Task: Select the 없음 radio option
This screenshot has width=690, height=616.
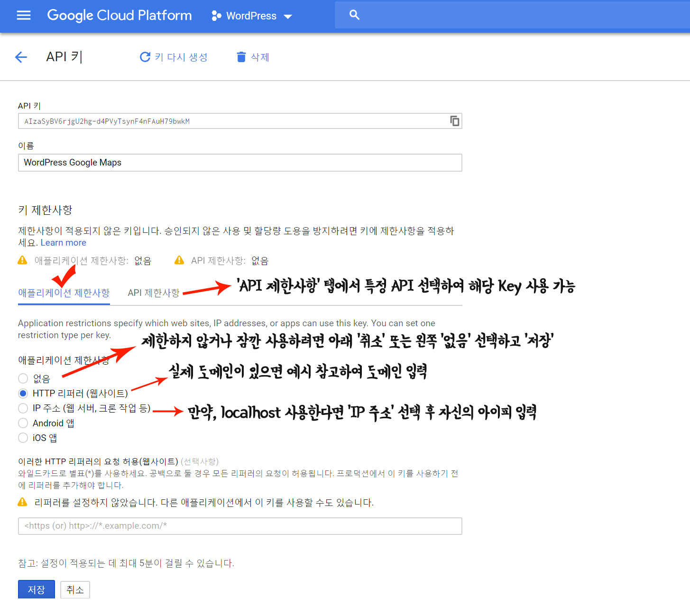Action: point(23,378)
